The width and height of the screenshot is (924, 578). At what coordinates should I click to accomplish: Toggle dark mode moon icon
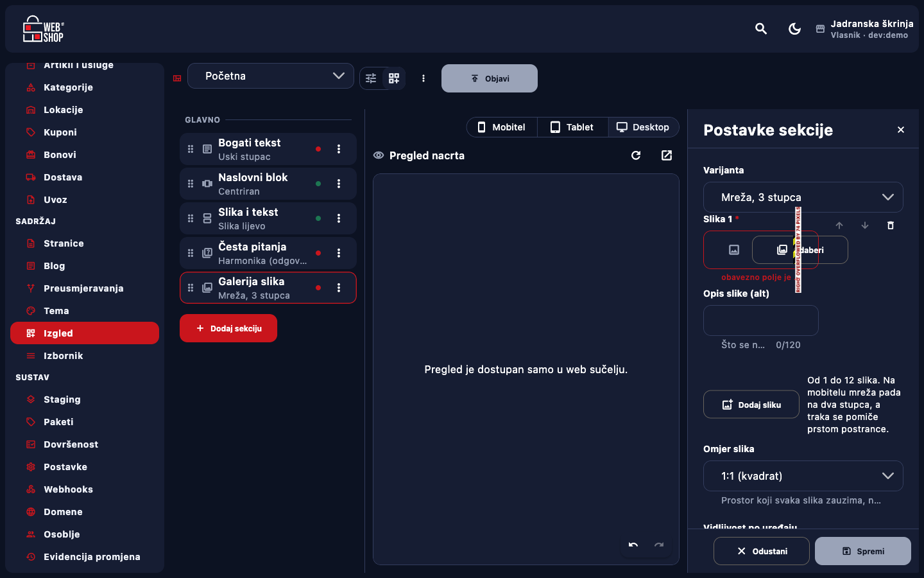pos(794,29)
